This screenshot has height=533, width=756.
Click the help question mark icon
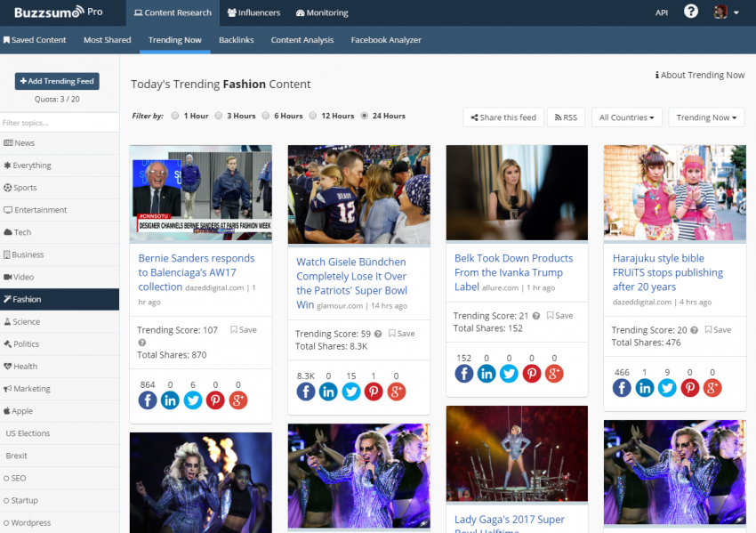pyautogui.click(x=691, y=12)
